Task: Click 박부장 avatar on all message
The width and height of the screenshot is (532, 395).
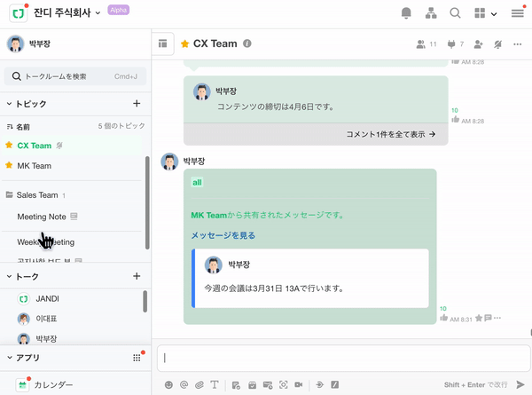Action: coord(169,162)
